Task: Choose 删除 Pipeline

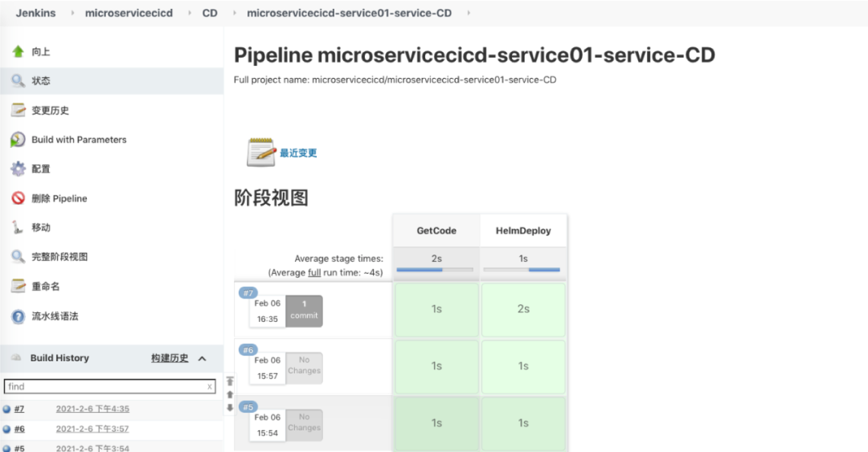Action: pyautogui.click(x=59, y=198)
